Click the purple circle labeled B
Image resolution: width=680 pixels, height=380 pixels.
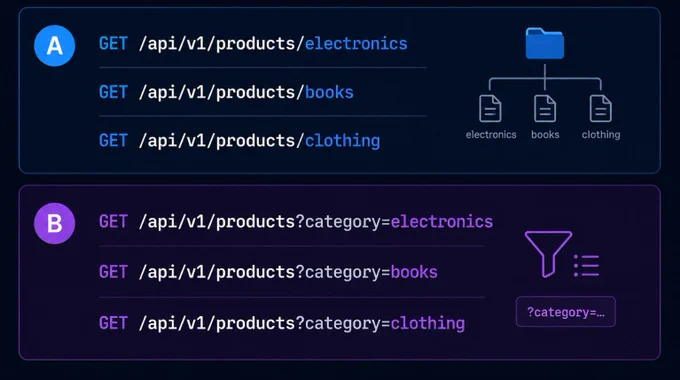tap(55, 223)
